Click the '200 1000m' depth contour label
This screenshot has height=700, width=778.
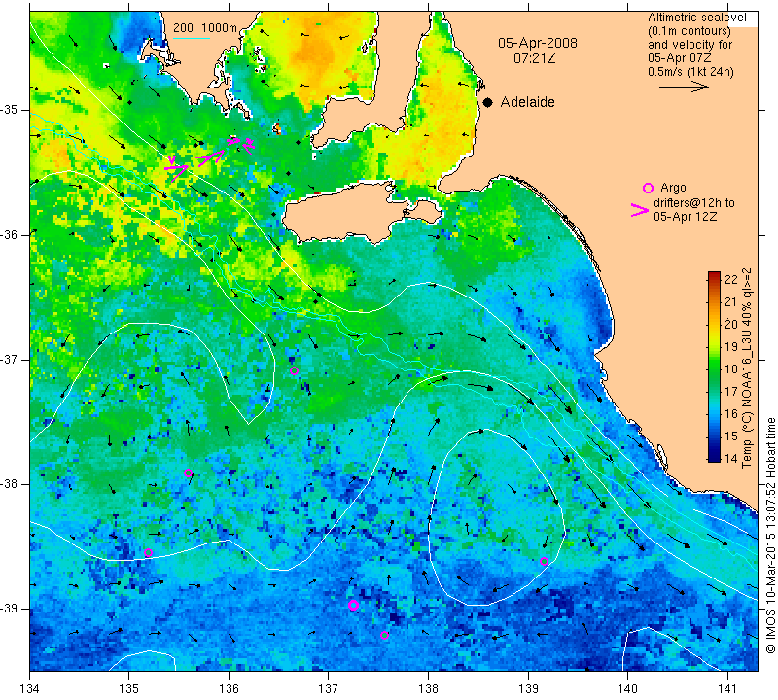click(205, 28)
